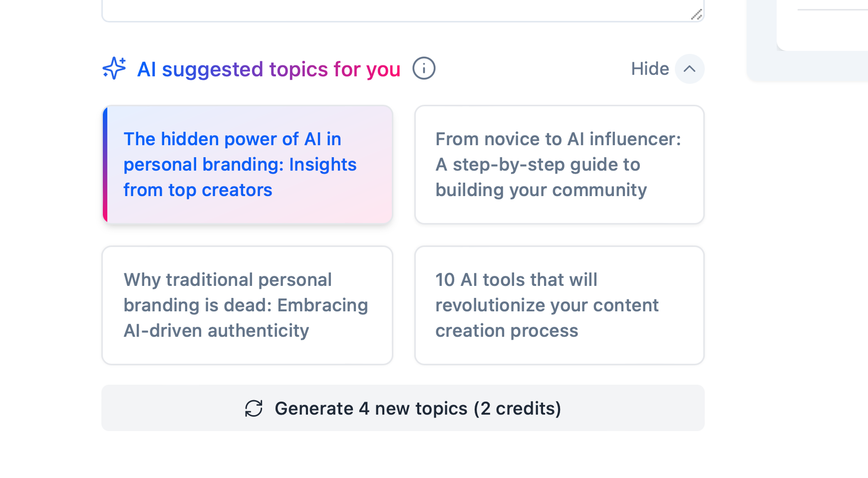868x478 pixels.
Task: Select the 10 AI tools topic card
Action: click(559, 305)
